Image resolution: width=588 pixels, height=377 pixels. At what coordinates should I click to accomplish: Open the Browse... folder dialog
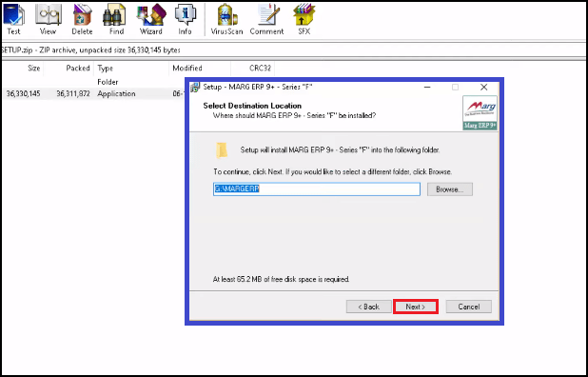pyautogui.click(x=450, y=189)
